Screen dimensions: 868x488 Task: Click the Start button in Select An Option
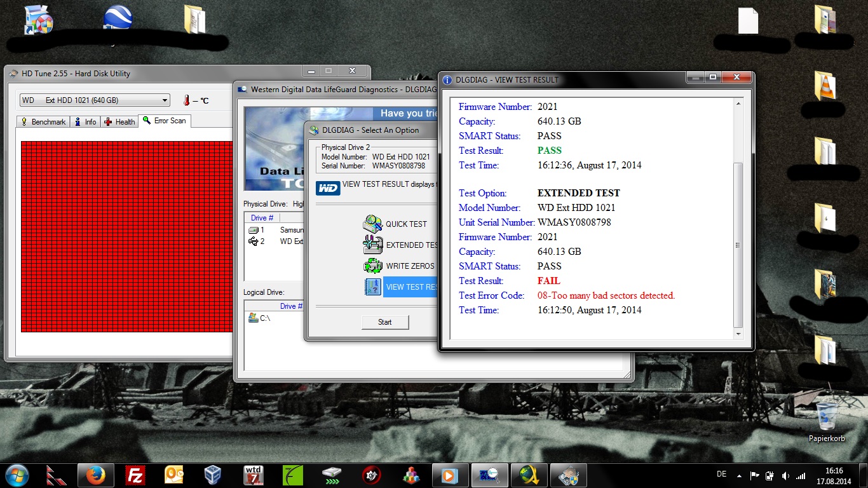385,322
